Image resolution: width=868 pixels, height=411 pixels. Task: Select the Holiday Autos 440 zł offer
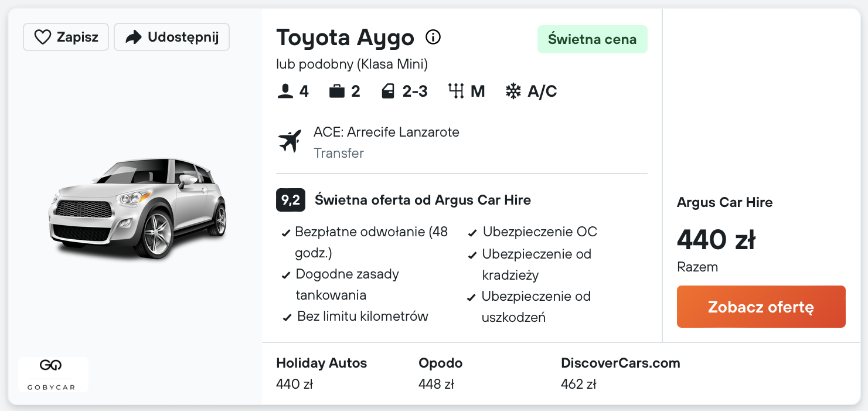(x=321, y=373)
